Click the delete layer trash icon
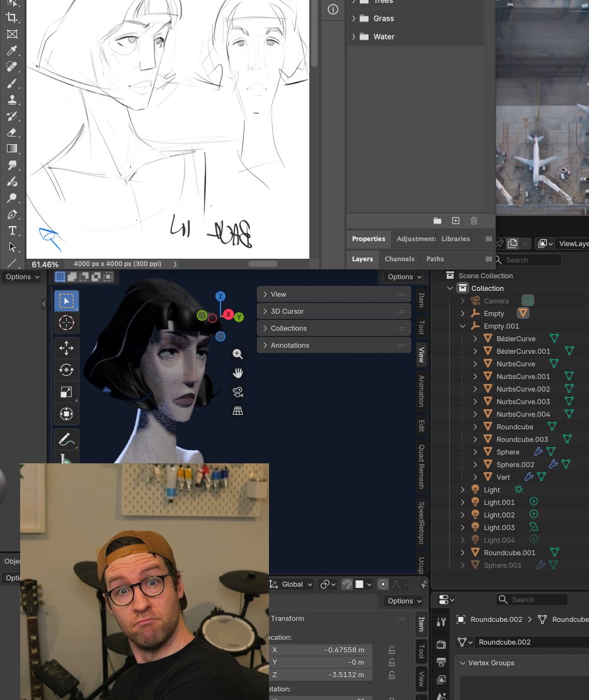The height and width of the screenshot is (700, 589). [474, 220]
